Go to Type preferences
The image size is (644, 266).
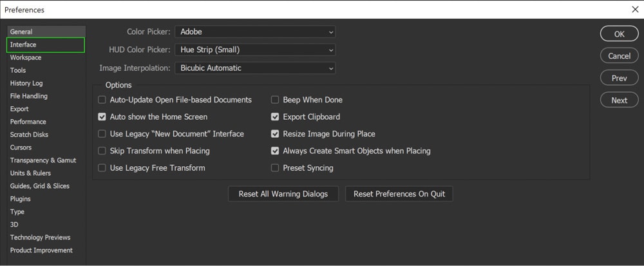46,212
